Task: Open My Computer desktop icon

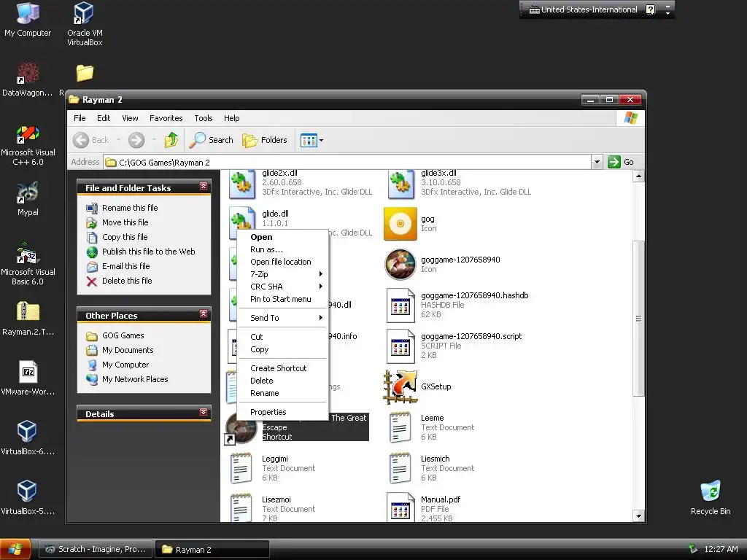Action: [28, 20]
